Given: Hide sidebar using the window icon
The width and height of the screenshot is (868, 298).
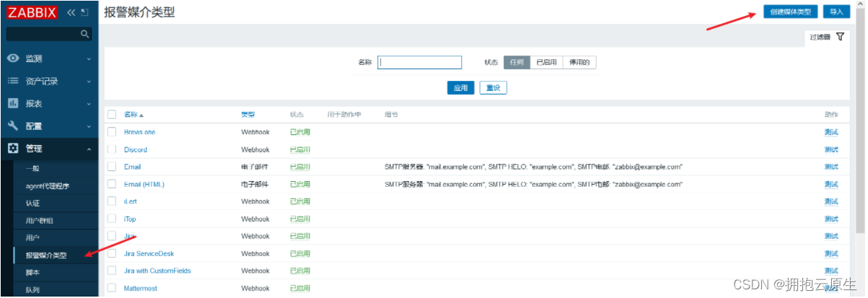Looking at the screenshot, I should pos(84,12).
